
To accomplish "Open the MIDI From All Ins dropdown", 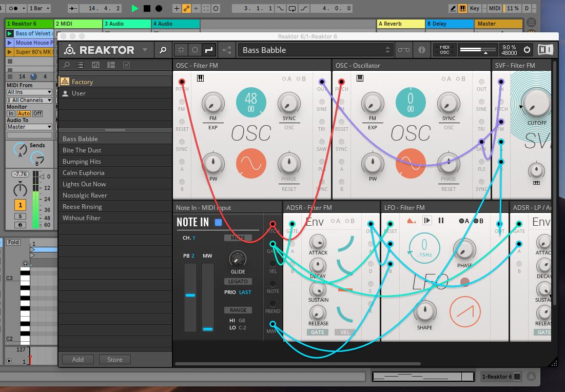I will pos(29,92).
